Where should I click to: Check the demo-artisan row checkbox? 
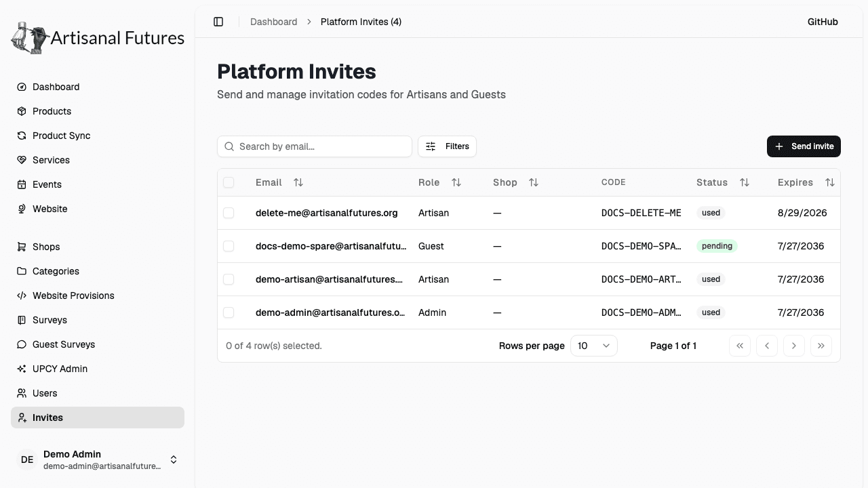point(229,279)
